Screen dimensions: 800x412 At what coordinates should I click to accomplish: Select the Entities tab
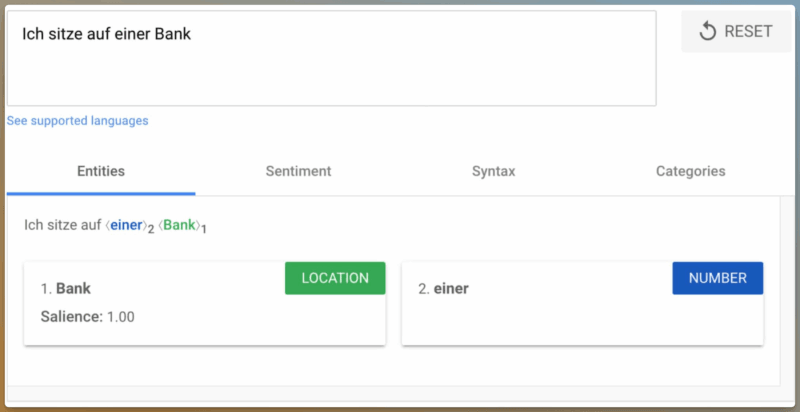[x=101, y=171]
